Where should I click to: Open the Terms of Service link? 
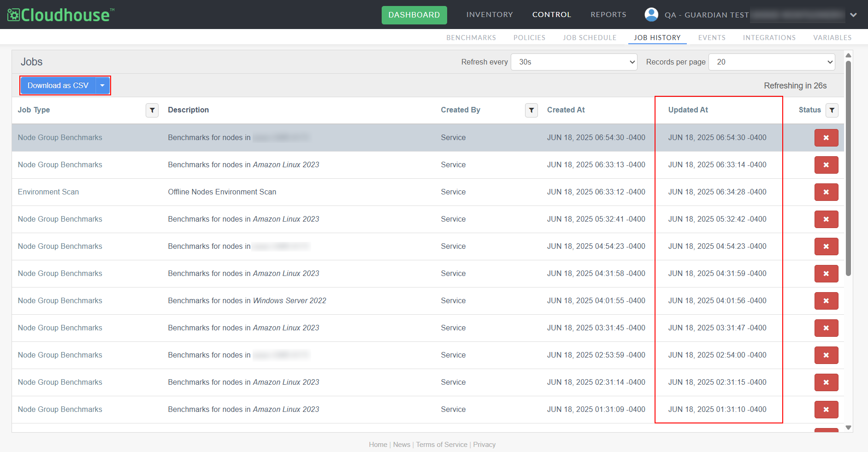tap(442, 445)
